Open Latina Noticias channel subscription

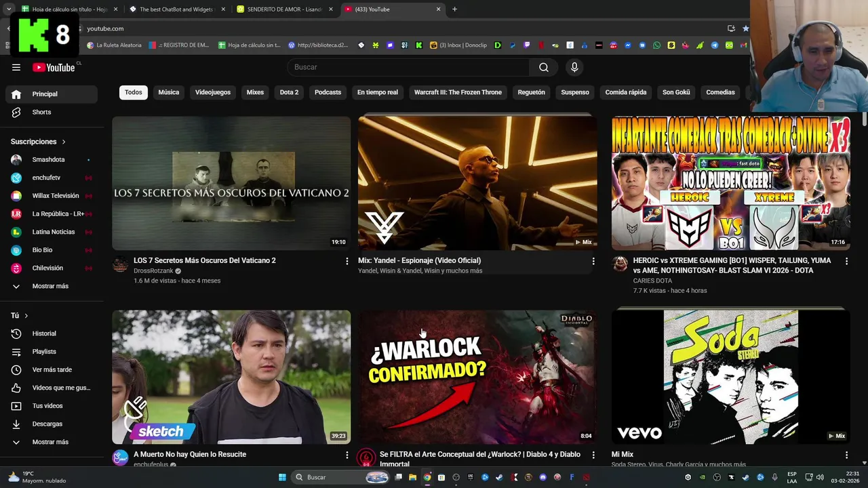(x=52, y=232)
